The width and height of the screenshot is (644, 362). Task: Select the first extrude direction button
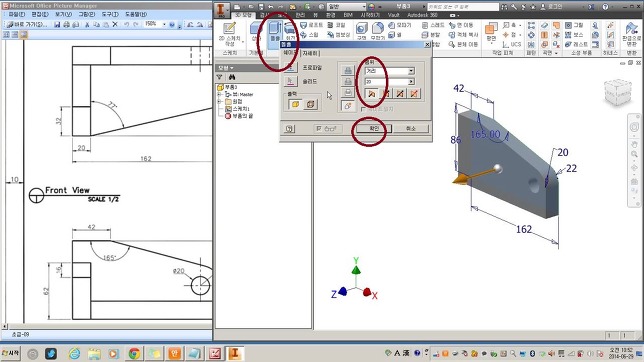coord(371,94)
